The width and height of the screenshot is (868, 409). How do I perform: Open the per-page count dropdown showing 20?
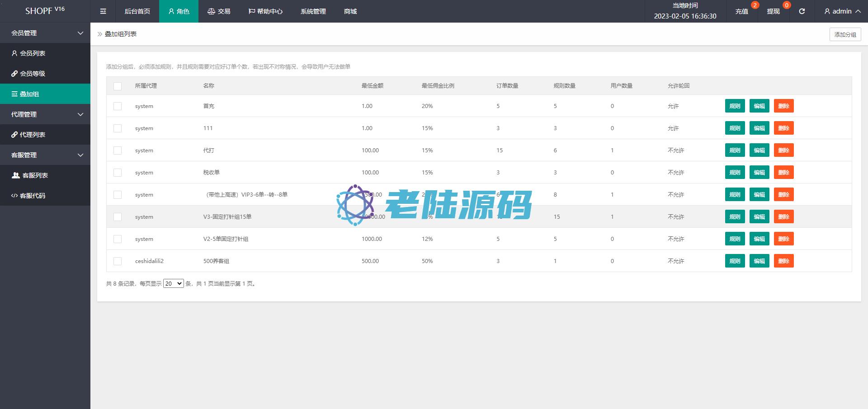[x=173, y=283]
